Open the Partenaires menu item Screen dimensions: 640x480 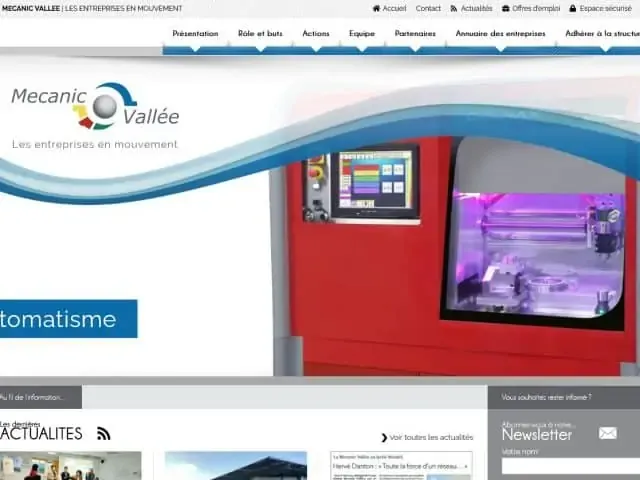415,34
